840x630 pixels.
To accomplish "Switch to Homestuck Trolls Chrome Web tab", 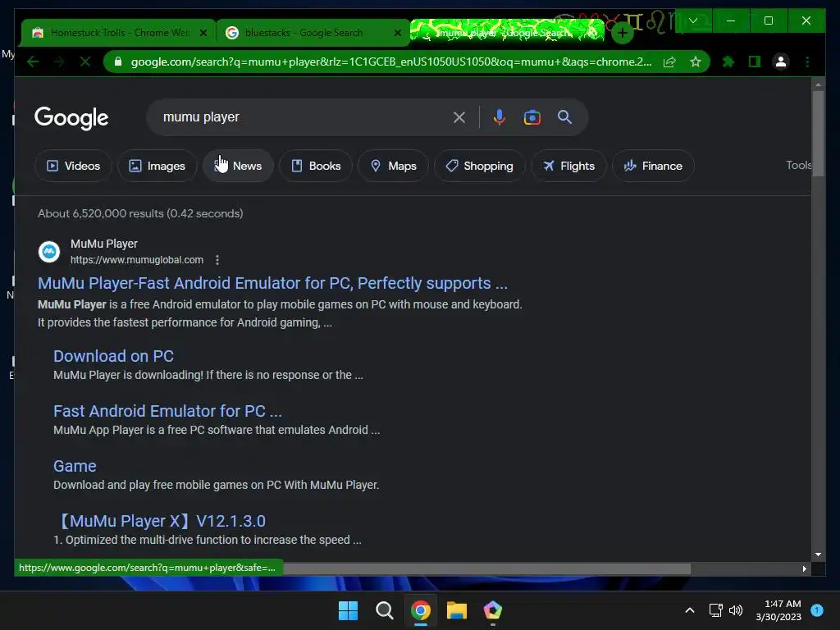I will click(x=119, y=33).
